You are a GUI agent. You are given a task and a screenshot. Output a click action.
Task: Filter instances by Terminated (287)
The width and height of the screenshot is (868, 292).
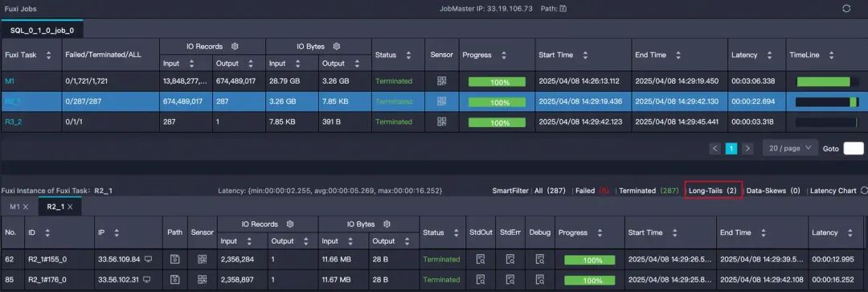tap(649, 191)
